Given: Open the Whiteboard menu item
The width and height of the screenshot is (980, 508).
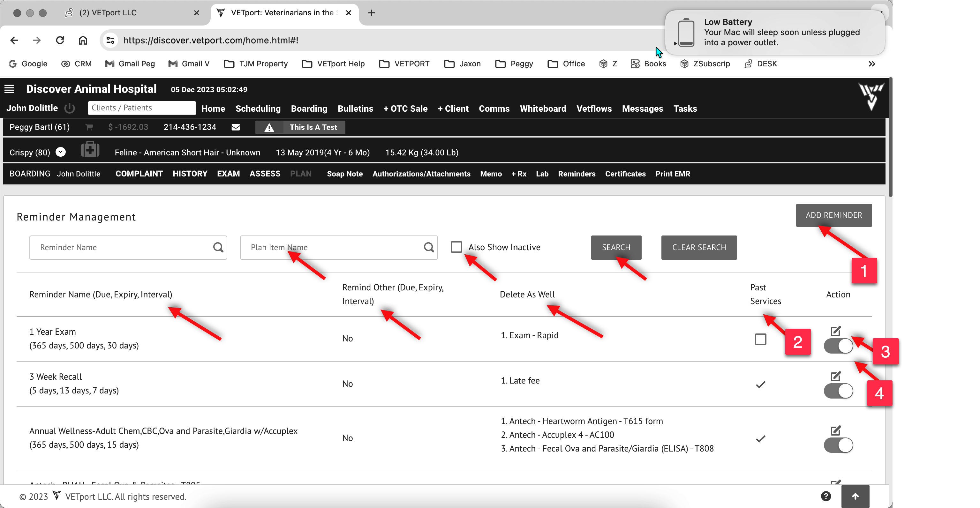Looking at the screenshot, I should [543, 108].
